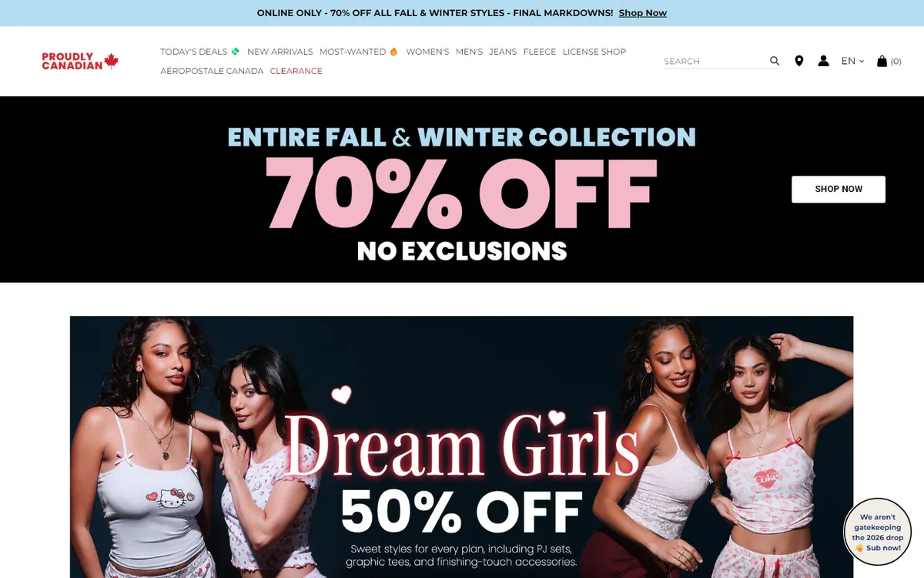Select the Women's navigation item

tap(427, 52)
